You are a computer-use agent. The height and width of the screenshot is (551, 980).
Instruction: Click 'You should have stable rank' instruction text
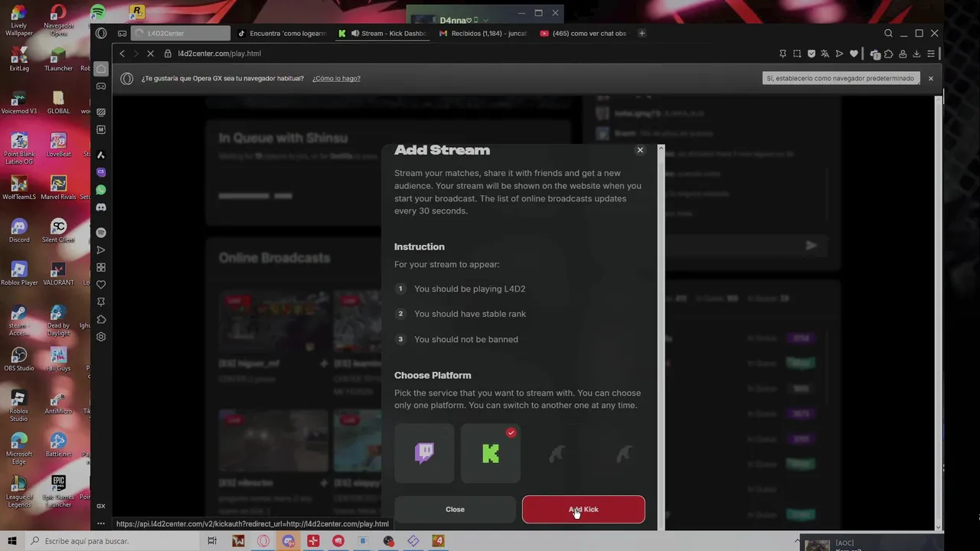(470, 314)
